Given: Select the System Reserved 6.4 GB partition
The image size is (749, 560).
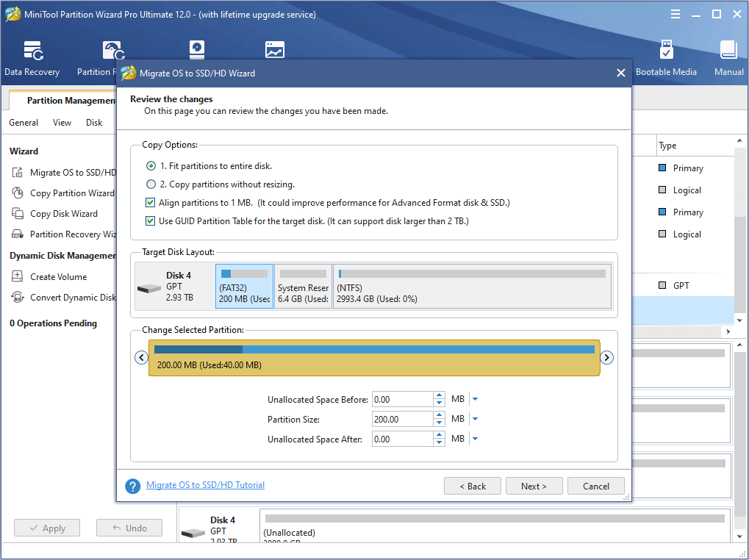Looking at the screenshot, I should tap(303, 287).
